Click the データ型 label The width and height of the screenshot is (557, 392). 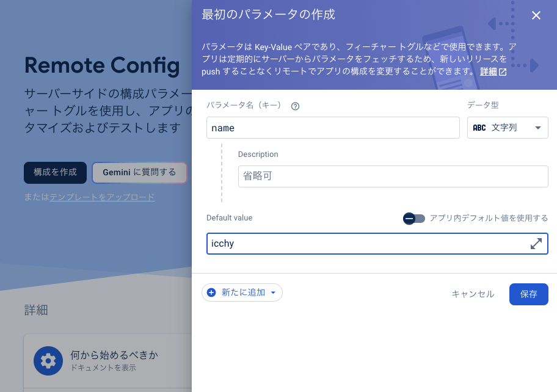[x=482, y=105]
